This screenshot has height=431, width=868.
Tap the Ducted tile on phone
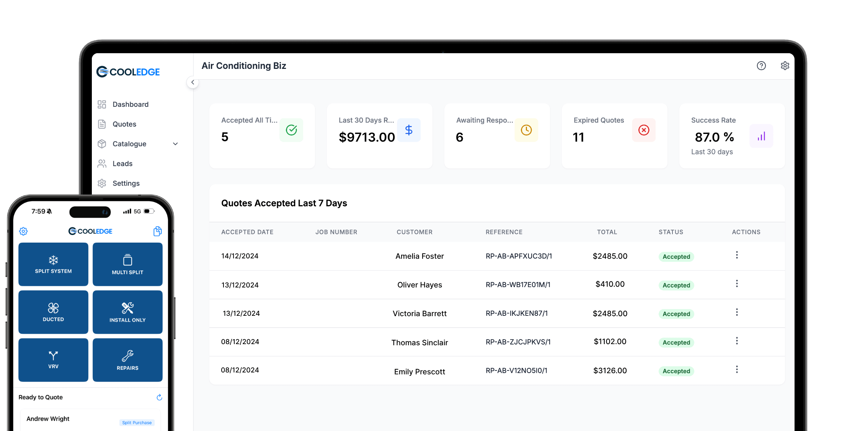[x=53, y=312]
